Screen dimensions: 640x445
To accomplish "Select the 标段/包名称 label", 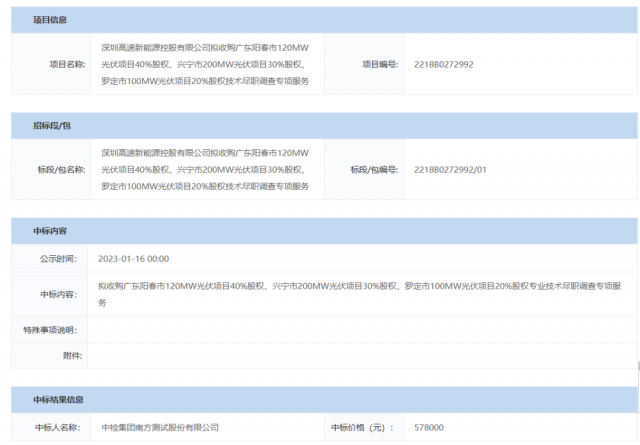I will (61, 169).
